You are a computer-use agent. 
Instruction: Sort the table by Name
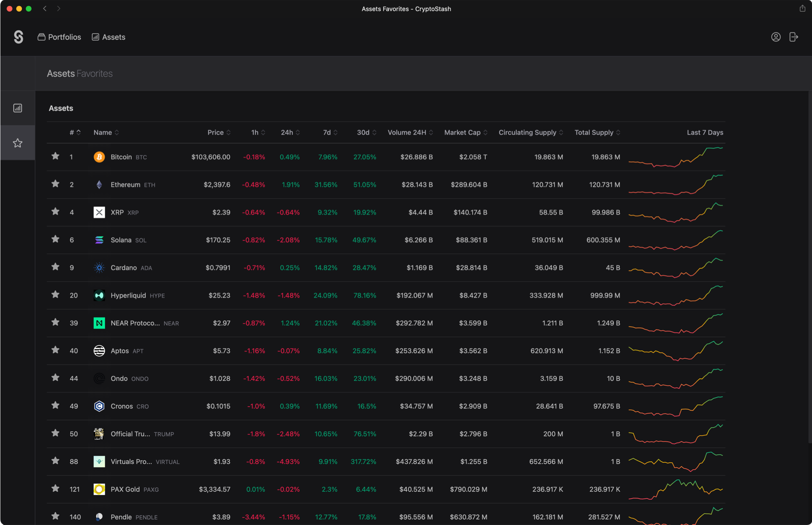(106, 132)
